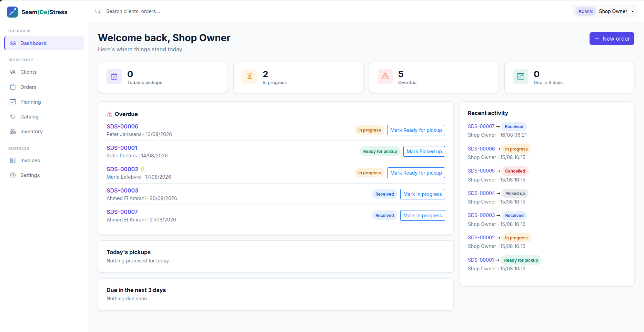Screen dimensions: 644x332
Task: Click the ADMIN role badge
Action: pyautogui.click(x=585, y=11)
